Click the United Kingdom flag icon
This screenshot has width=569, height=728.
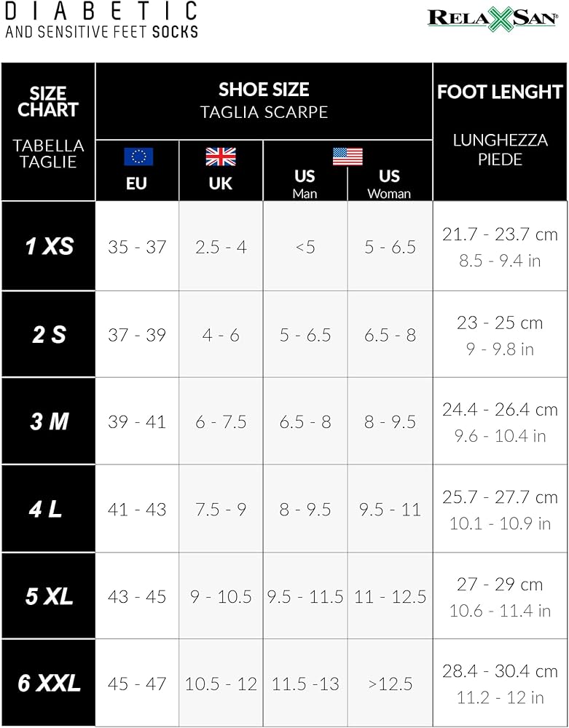[x=220, y=157]
